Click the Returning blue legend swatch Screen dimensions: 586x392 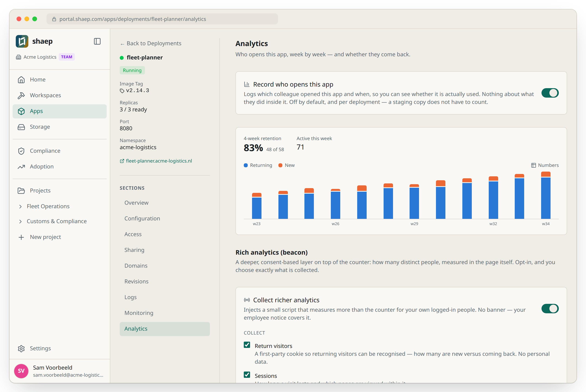coord(246,165)
